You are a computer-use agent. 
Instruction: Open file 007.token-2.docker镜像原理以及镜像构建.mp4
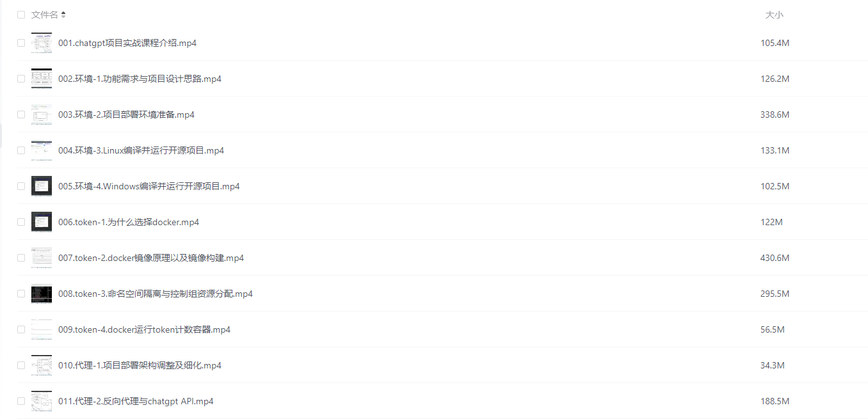pos(150,258)
